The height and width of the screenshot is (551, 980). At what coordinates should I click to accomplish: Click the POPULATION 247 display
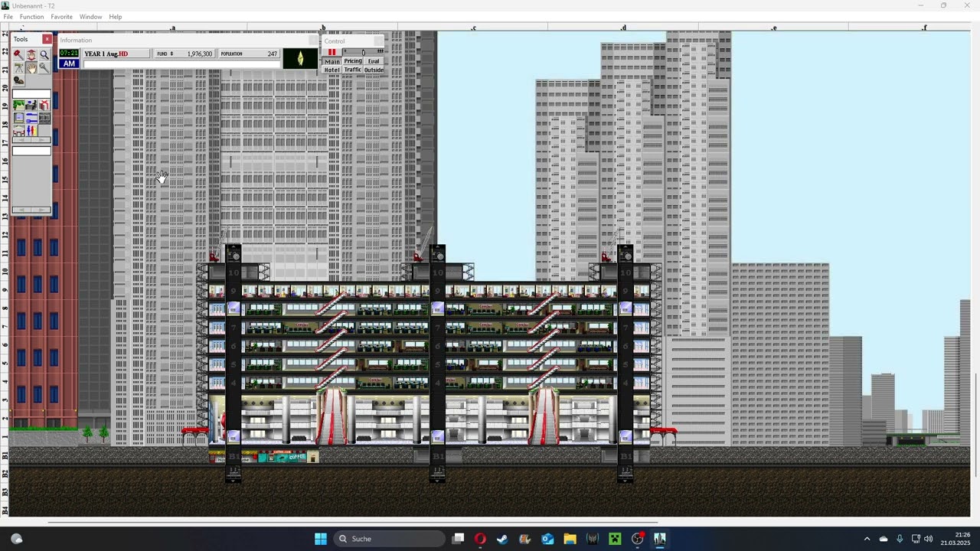click(x=249, y=54)
